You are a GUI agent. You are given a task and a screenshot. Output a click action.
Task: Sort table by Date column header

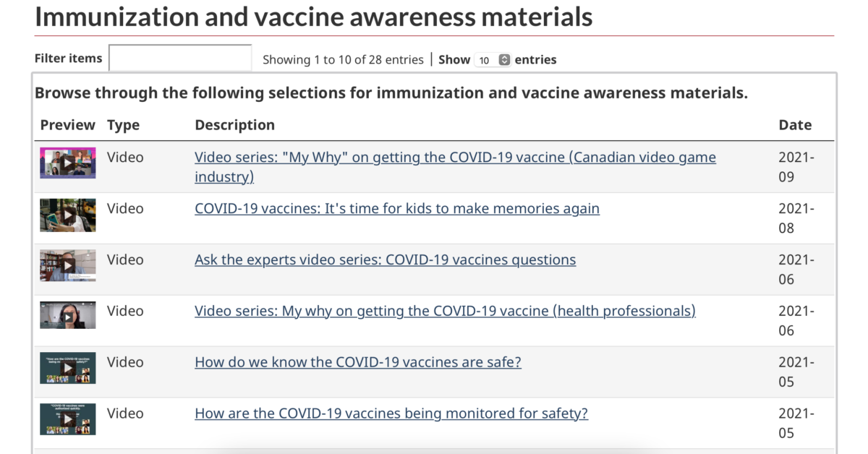click(x=794, y=125)
